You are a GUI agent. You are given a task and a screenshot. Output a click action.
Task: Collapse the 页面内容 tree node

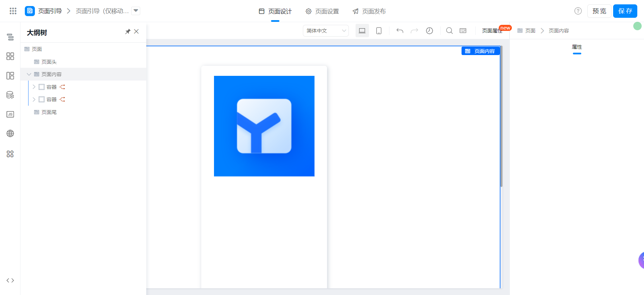click(x=29, y=74)
